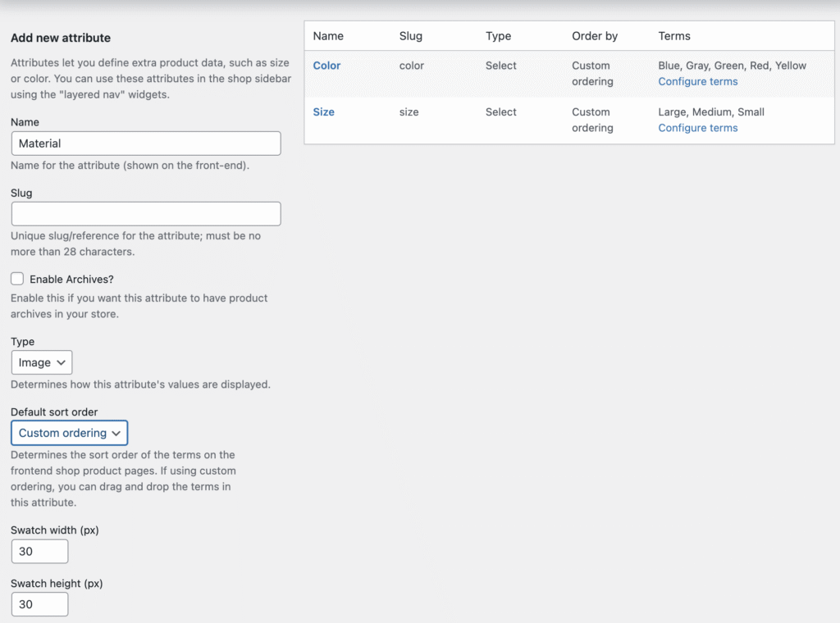Expand the Custom ordering sort dropdown

pos(70,433)
